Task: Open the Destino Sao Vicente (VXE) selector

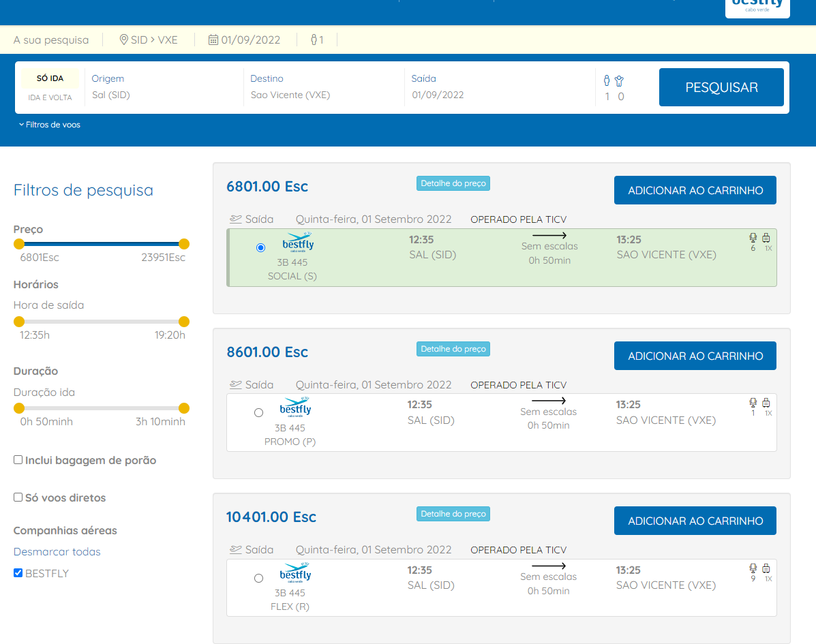Action: click(x=324, y=87)
